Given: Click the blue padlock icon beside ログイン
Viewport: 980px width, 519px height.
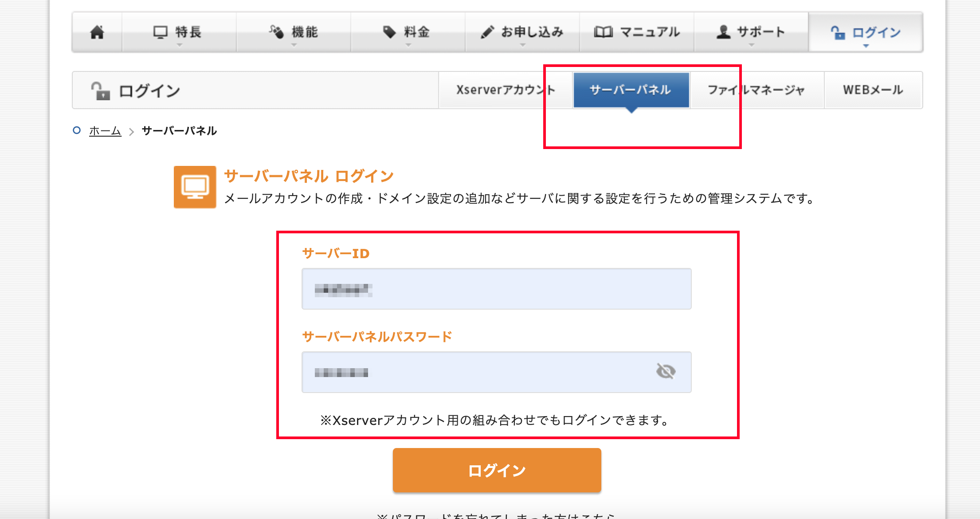Looking at the screenshot, I should pyautogui.click(x=838, y=32).
